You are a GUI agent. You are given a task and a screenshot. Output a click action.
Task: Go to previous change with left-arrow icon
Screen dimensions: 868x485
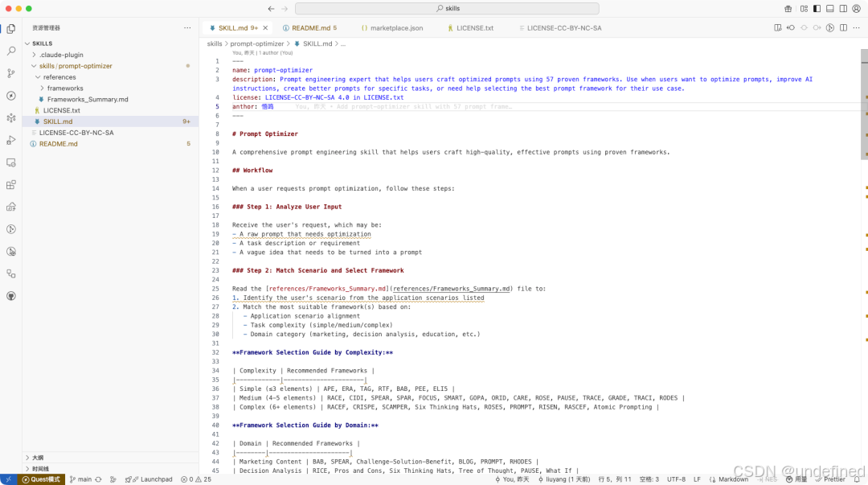tap(791, 27)
